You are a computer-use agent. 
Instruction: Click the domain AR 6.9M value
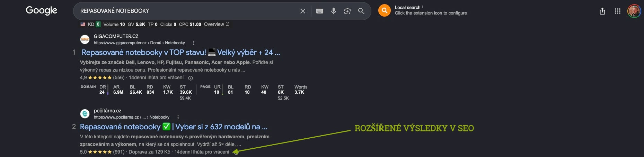coord(118,92)
